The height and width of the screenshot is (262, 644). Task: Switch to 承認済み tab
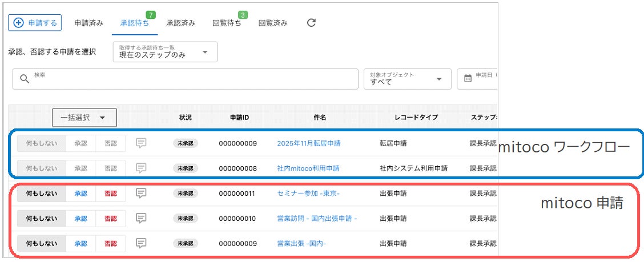pyautogui.click(x=181, y=23)
